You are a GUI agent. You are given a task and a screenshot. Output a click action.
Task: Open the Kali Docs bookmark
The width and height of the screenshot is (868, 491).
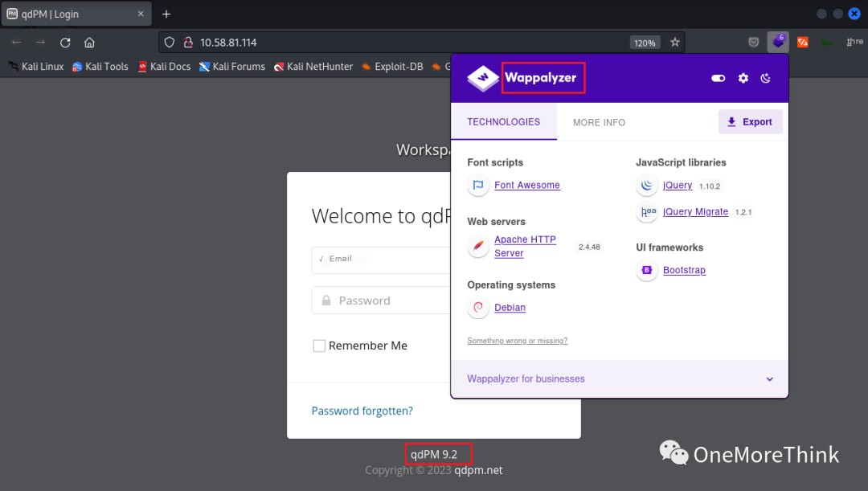(164, 67)
